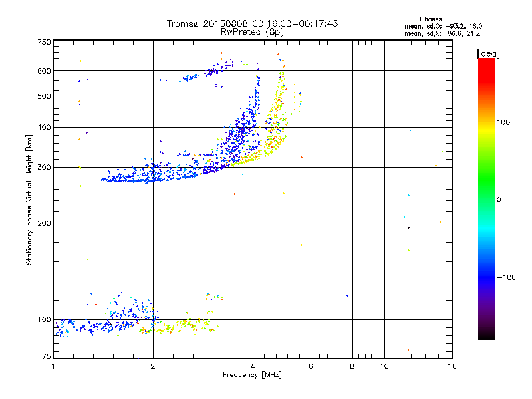Click the black bottom of the colorbar
532x399 pixels.
pos(487,334)
